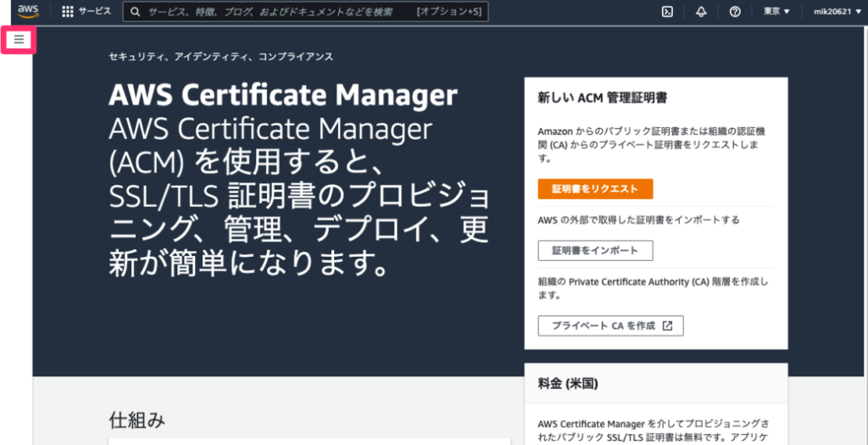The image size is (868, 445).
Task: Click the 証明書をインポート button
Action: tap(596, 250)
